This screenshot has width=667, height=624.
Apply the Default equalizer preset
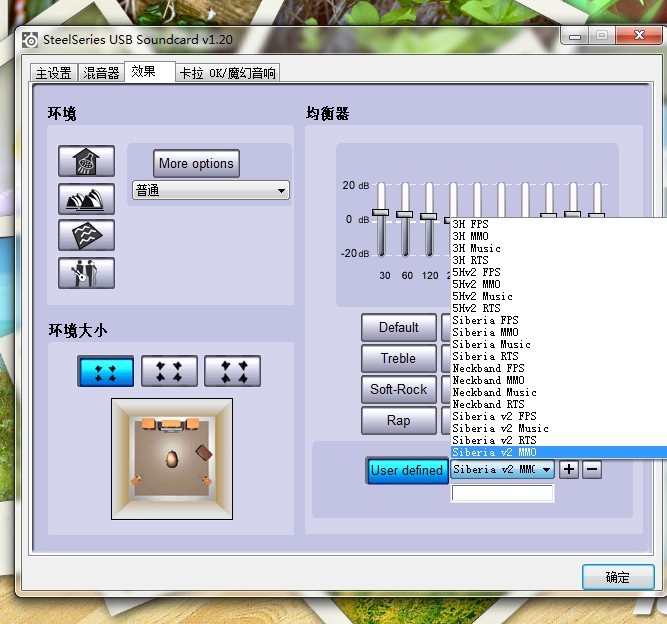399,328
